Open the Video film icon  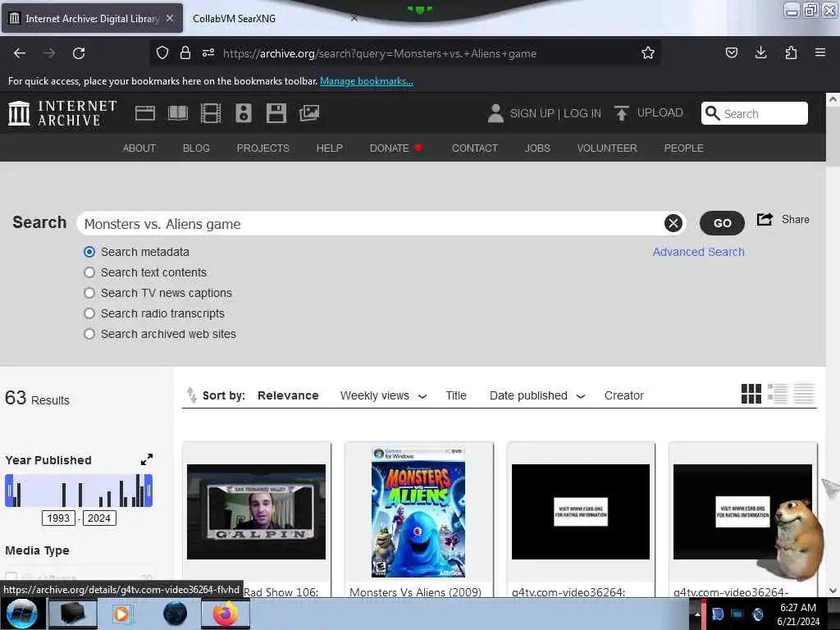pos(211,113)
